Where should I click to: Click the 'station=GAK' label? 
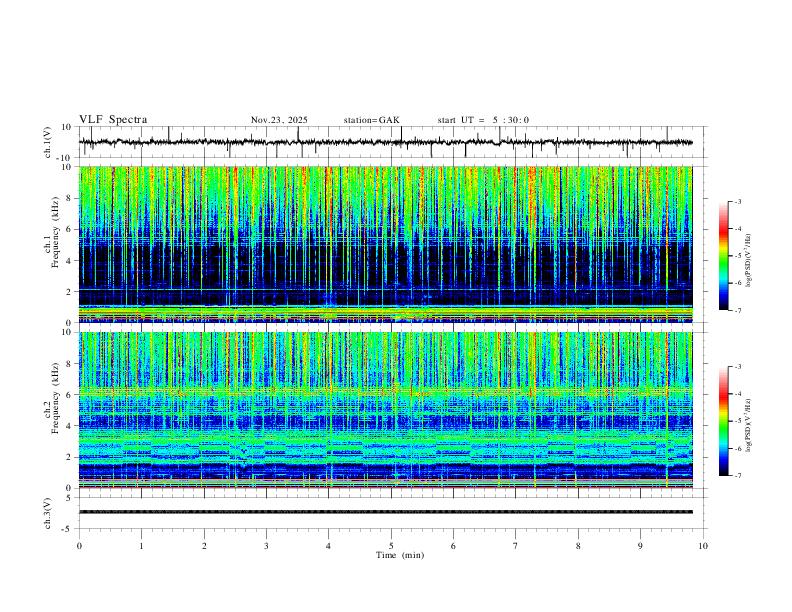click(371, 120)
